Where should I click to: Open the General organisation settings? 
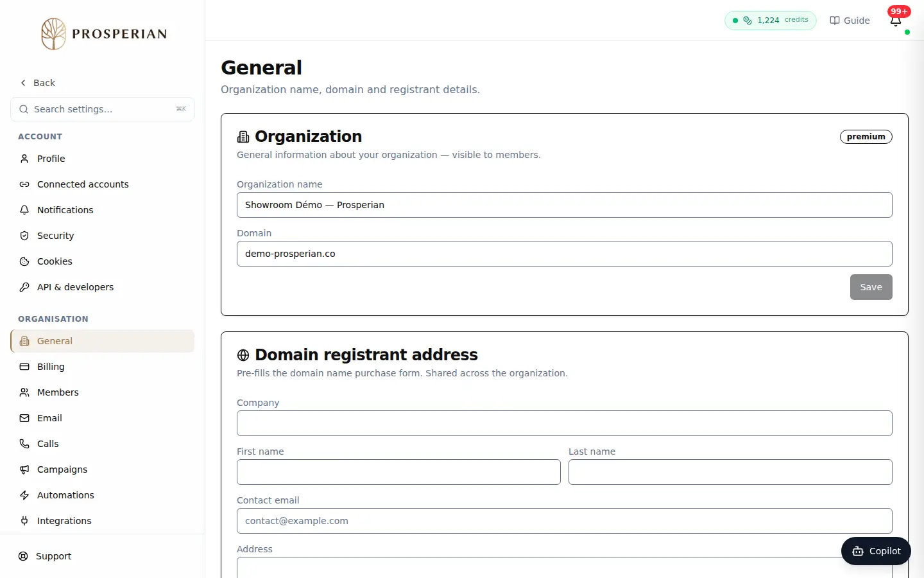[x=103, y=341]
